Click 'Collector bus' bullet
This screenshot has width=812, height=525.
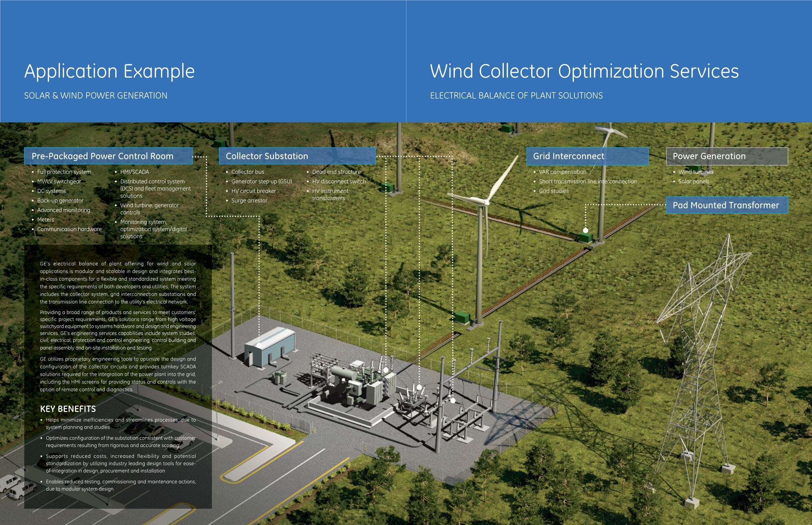pyautogui.click(x=245, y=172)
